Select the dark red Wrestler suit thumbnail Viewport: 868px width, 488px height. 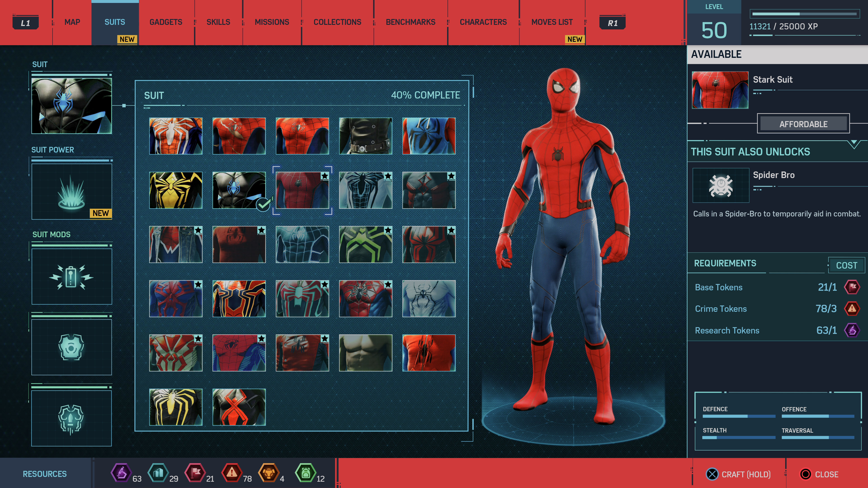(239, 244)
